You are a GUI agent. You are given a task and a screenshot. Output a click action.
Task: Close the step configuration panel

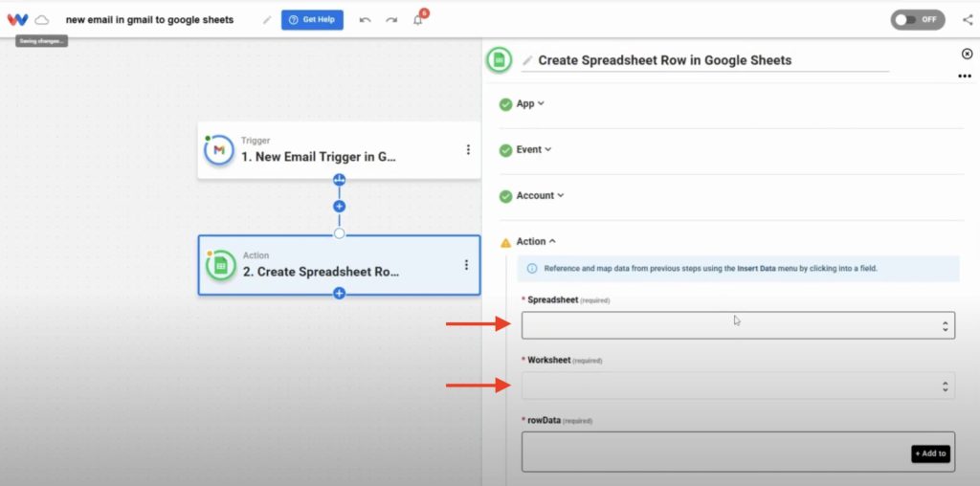[x=967, y=55]
